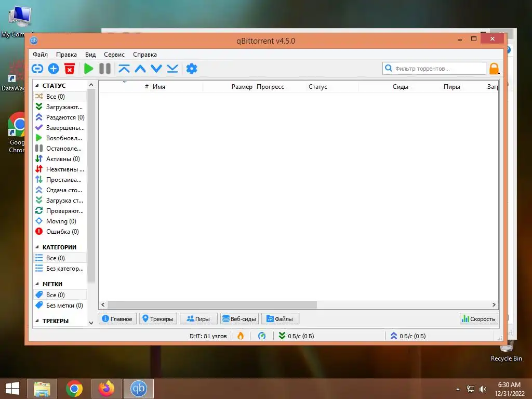
Task: Open File Explorer from taskbar
Action: coord(42,389)
